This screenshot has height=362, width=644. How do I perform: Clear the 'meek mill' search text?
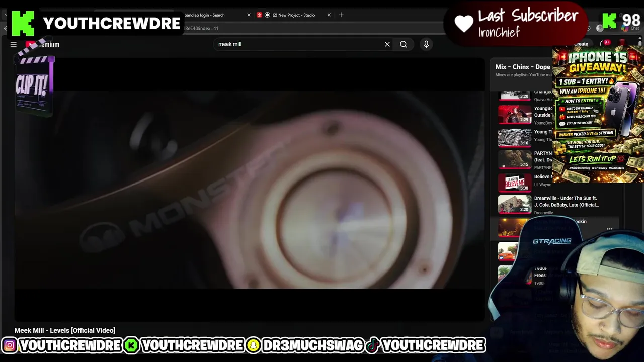387,44
